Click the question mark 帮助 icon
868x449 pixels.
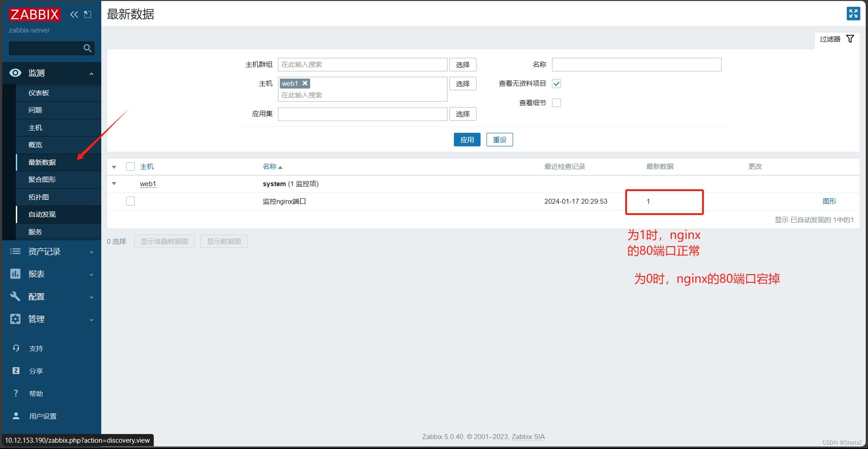click(x=16, y=393)
